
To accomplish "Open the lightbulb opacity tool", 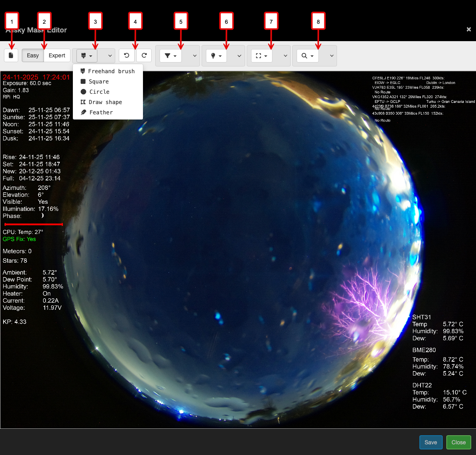I will click(216, 56).
